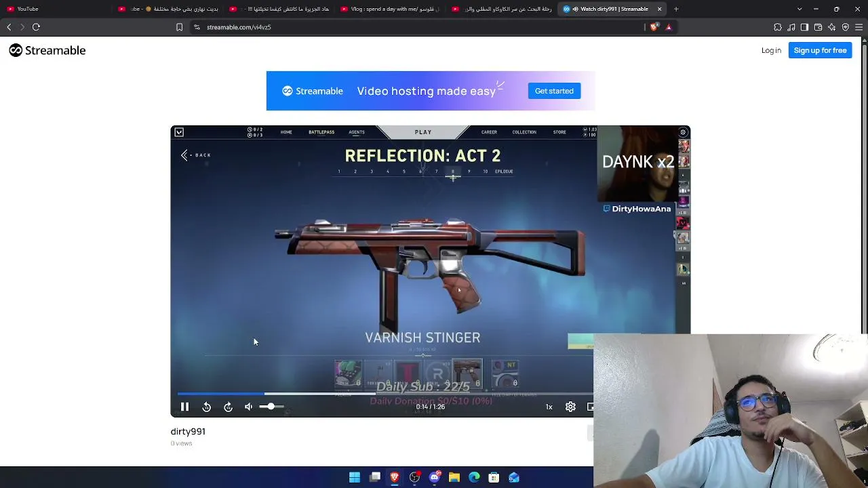Switch to the رحلة البحث tab

tap(501, 9)
